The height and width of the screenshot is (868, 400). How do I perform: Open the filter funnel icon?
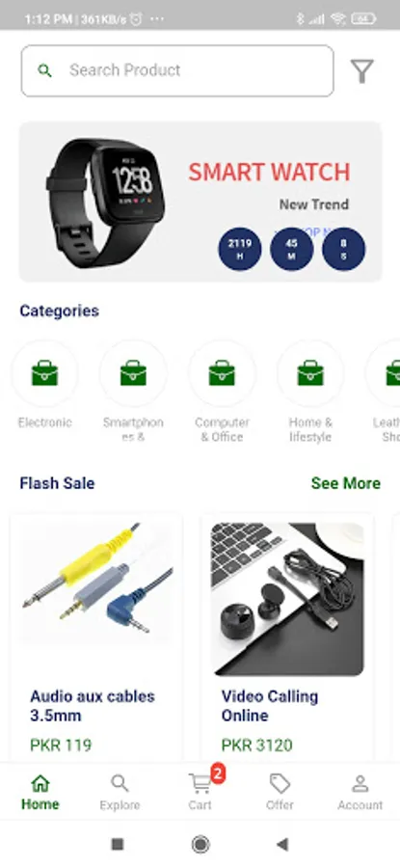click(x=361, y=70)
